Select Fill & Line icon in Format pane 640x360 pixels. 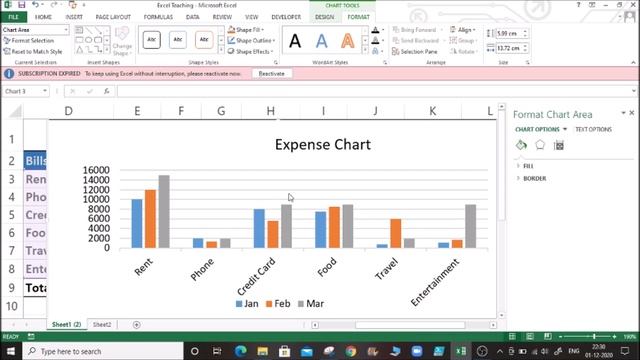pos(521,145)
